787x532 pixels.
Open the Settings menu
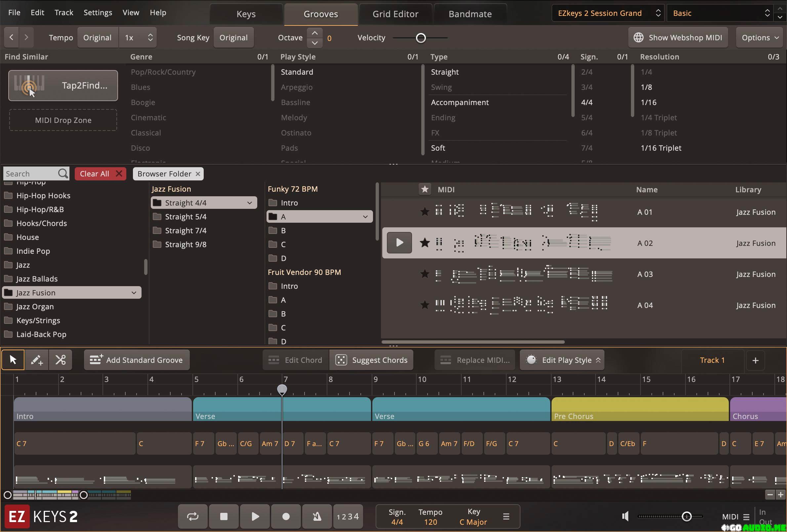pyautogui.click(x=98, y=13)
